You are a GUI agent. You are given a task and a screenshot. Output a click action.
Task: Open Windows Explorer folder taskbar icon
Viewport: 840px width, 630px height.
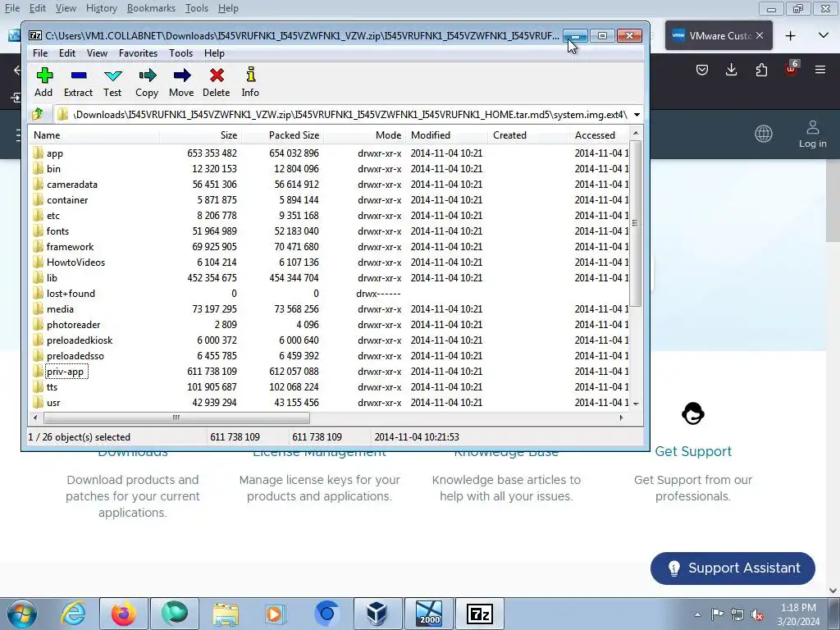(226, 614)
